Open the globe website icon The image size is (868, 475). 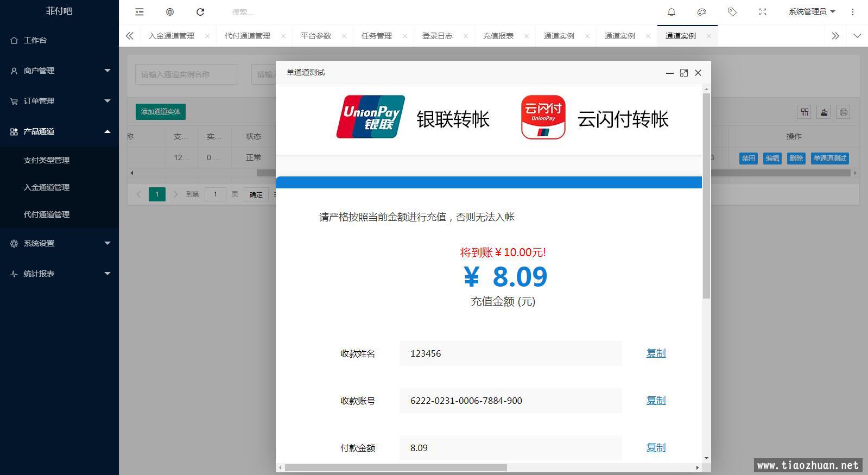[170, 12]
